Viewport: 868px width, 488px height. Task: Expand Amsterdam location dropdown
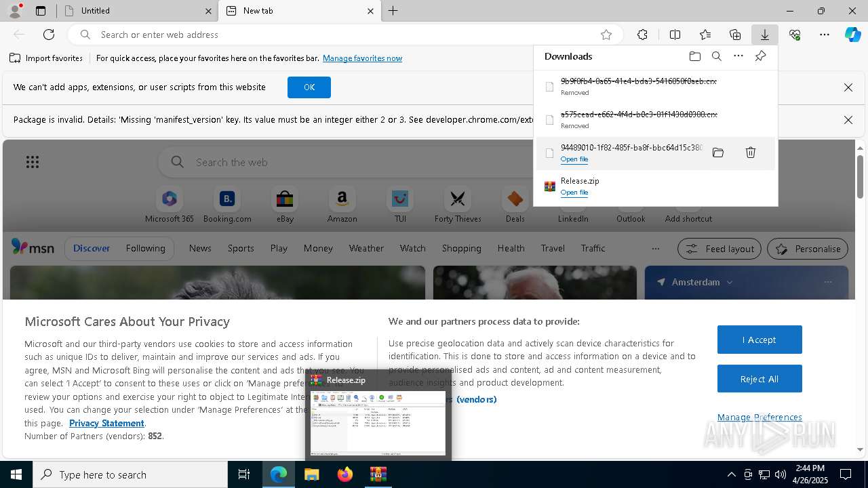point(730,282)
